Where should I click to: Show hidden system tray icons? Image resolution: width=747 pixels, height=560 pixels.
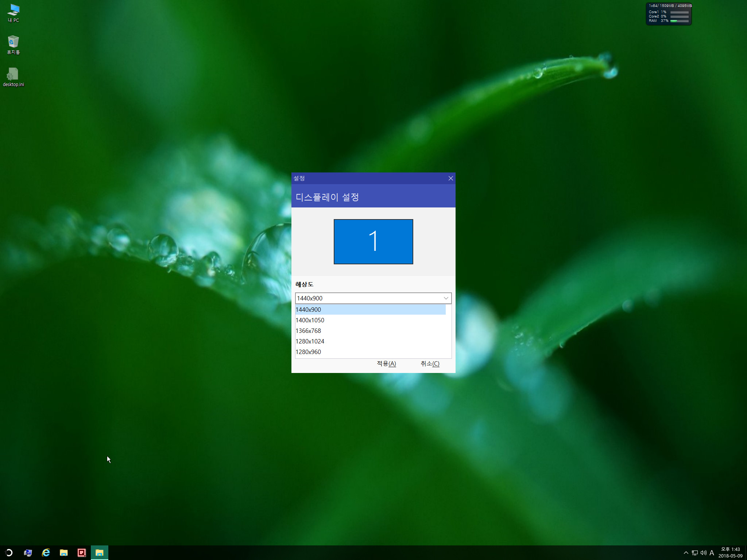click(686, 553)
